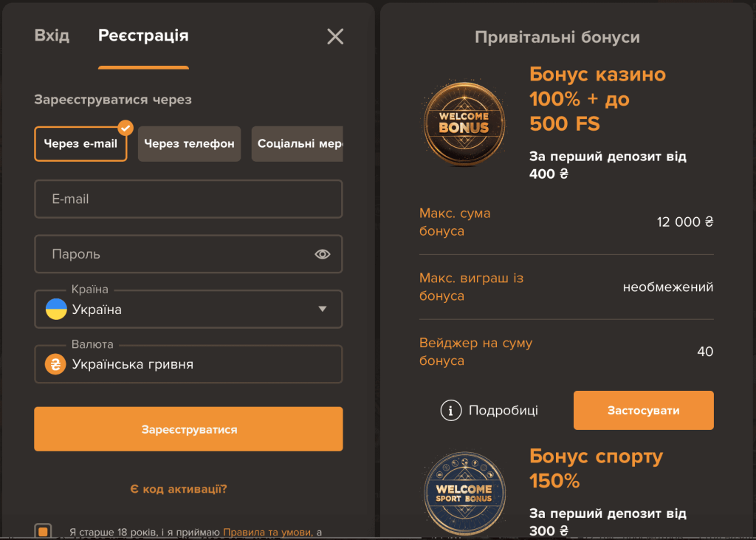The image size is (756, 540).
Task: Apply the bonus with Застосувати button
Action: pyautogui.click(x=643, y=410)
